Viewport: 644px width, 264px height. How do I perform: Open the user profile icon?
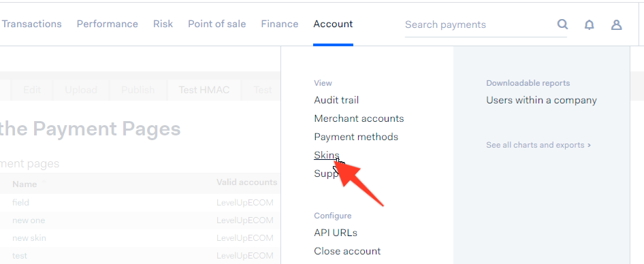[616, 25]
